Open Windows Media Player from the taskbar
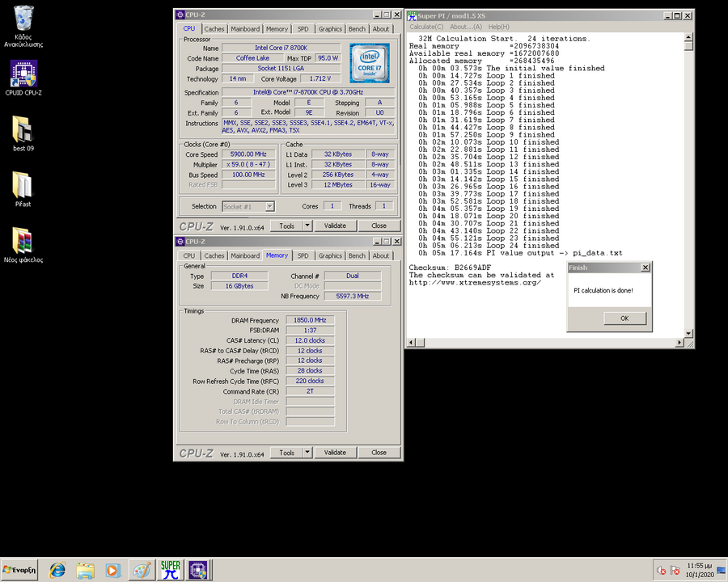This screenshot has height=582, width=728. click(x=112, y=570)
